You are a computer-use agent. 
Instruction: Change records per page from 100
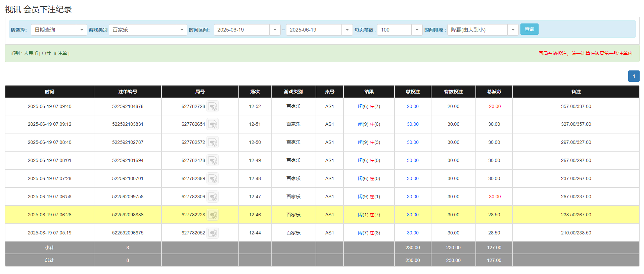[417, 30]
